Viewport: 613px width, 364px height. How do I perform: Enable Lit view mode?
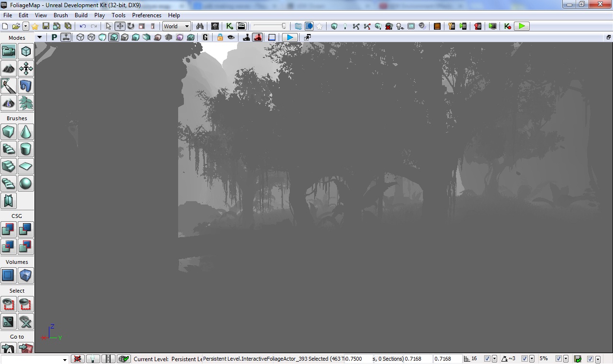point(114,37)
